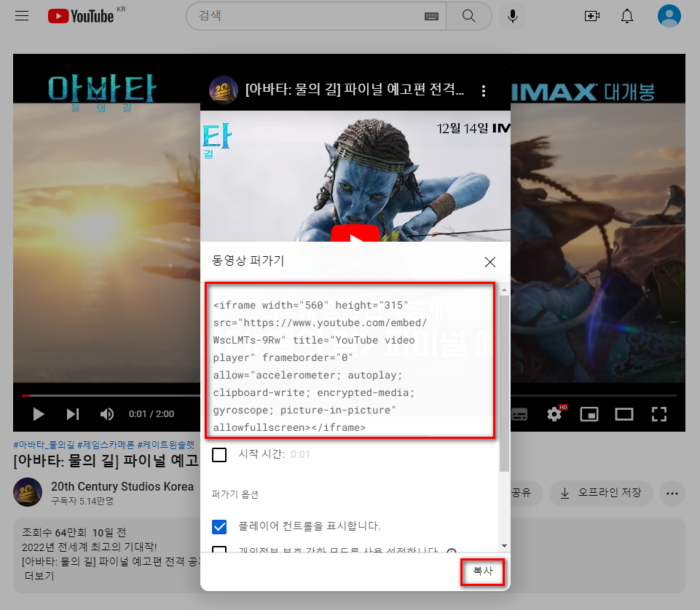Open the hamburger guide menu

click(21, 16)
